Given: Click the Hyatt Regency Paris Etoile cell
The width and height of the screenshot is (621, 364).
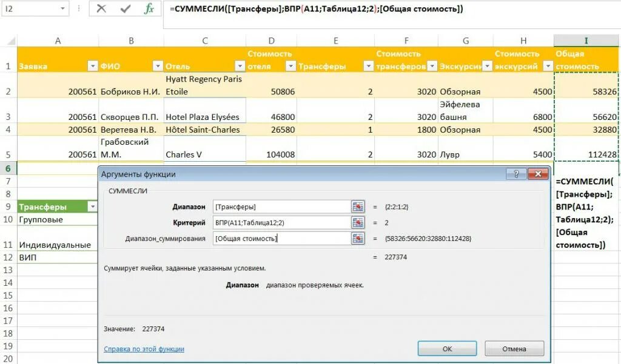Looking at the screenshot, I should coord(205,85).
